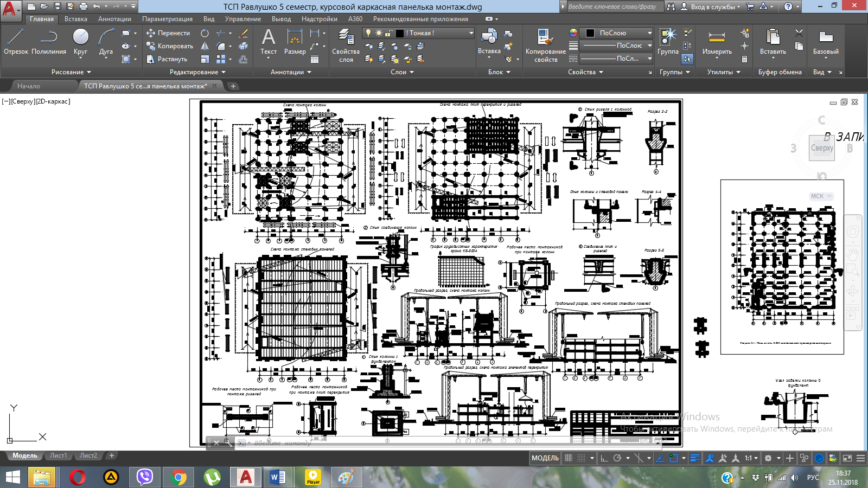
Task: Open Word from the Windows taskbar
Action: (x=278, y=477)
